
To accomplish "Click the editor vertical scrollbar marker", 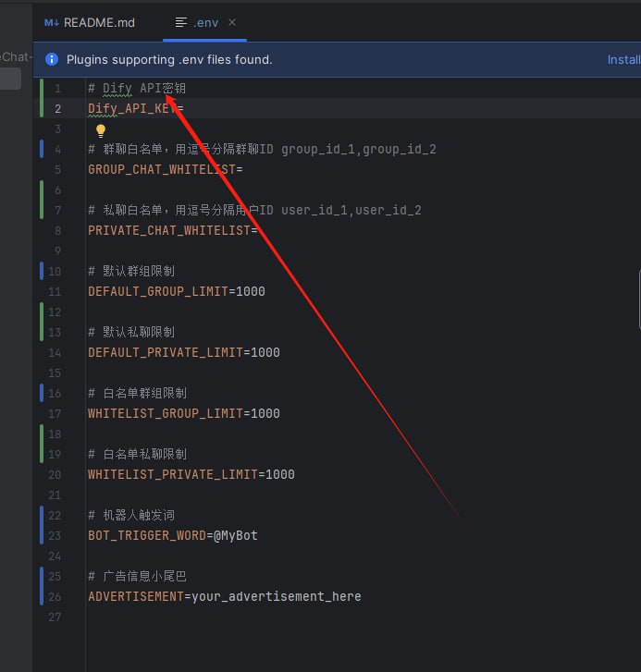I will tap(638, 299).
